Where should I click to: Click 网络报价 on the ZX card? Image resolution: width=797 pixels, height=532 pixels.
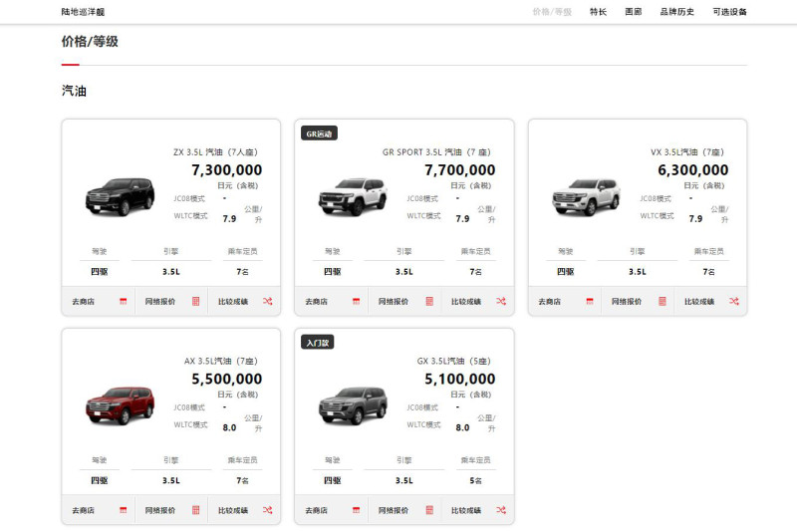[x=160, y=301]
